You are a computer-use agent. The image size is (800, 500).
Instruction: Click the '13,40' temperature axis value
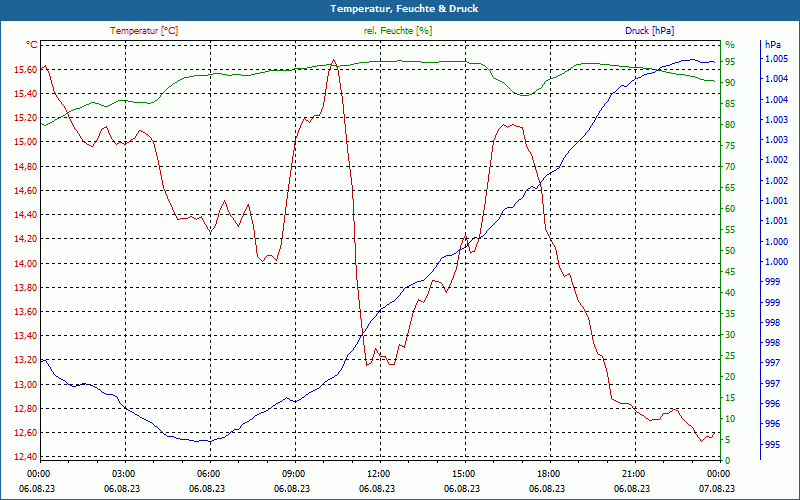coord(25,336)
